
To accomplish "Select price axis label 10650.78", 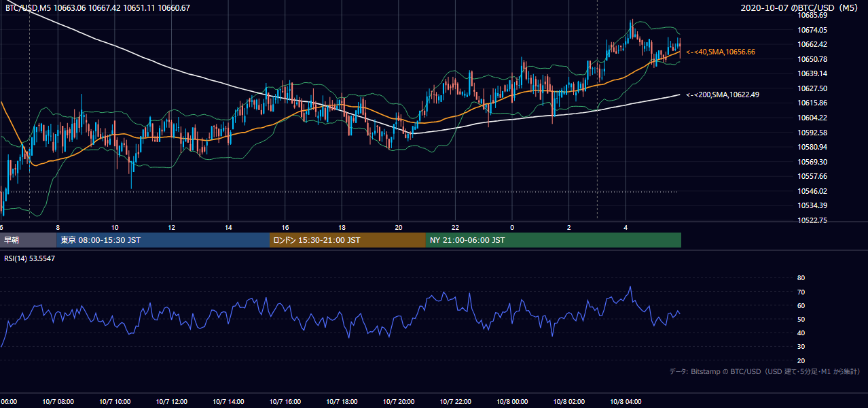I will 812,59.
